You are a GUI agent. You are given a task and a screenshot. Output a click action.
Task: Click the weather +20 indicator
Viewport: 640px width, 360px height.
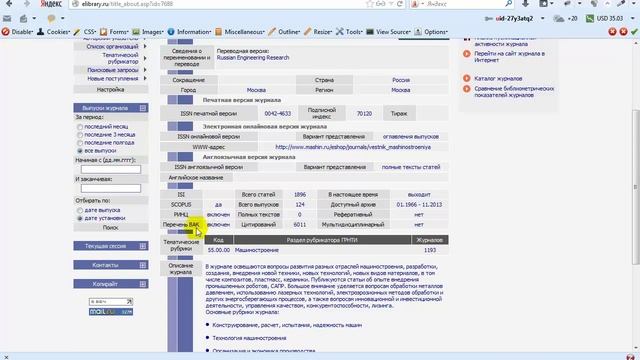click(x=566, y=18)
